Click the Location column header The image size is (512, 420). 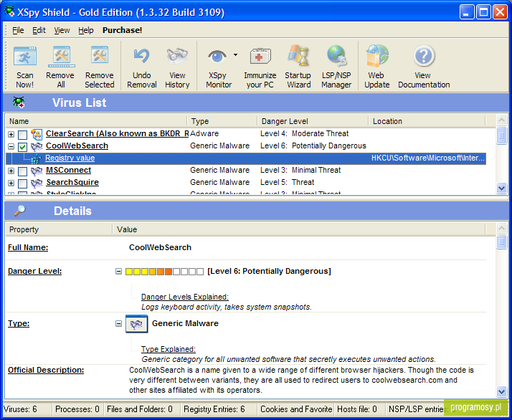point(427,121)
